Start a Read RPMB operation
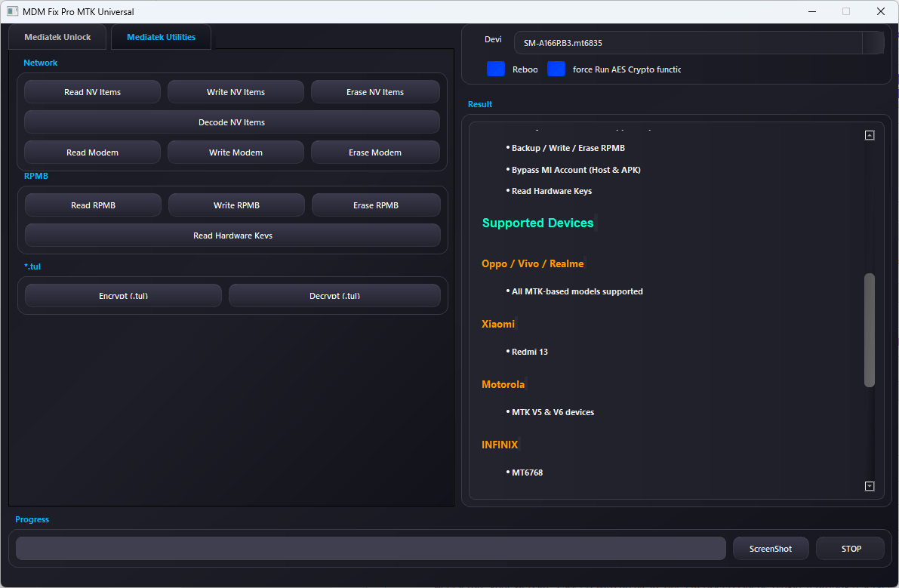Viewport: 899px width, 588px height. point(93,205)
